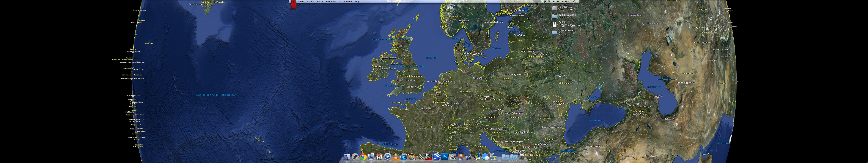Open the volume control in menu bar
This screenshot has height=163, width=868.
tap(558, 2)
